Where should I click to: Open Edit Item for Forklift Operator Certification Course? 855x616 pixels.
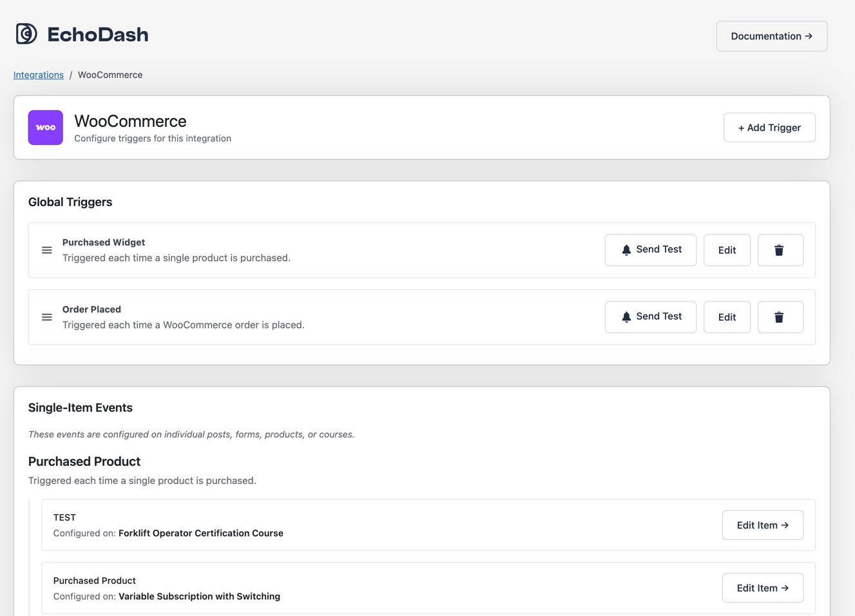coord(762,525)
